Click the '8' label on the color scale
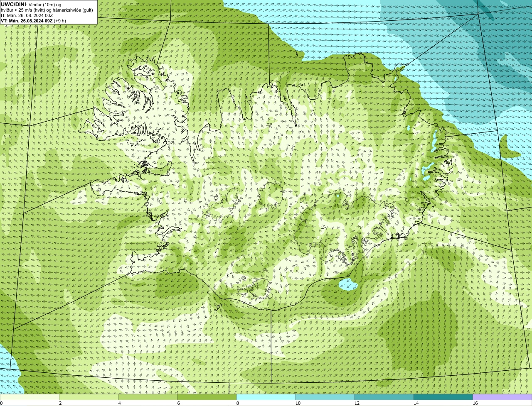532x406 pixels. 237,403
